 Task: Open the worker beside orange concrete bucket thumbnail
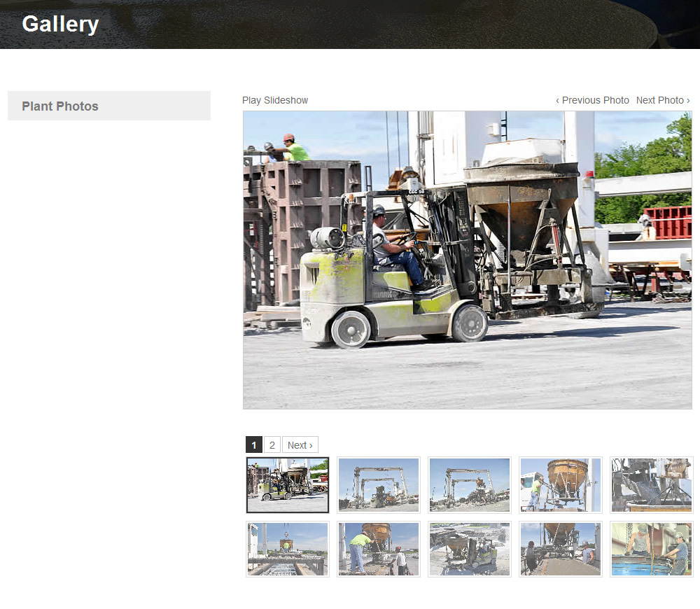(x=561, y=485)
